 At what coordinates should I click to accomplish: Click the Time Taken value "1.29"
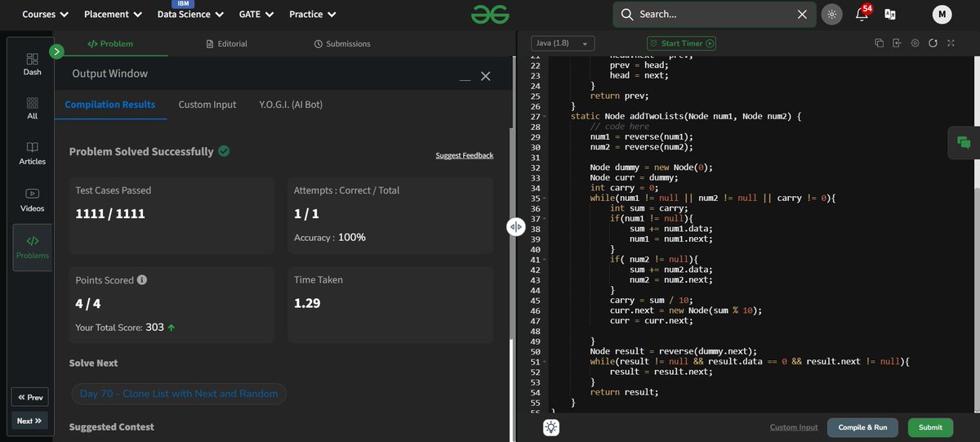(x=307, y=303)
